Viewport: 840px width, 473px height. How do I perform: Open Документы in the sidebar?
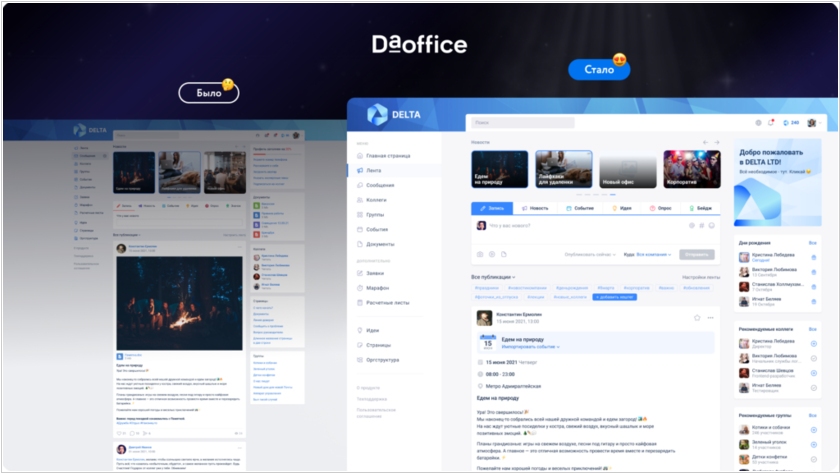(375, 244)
